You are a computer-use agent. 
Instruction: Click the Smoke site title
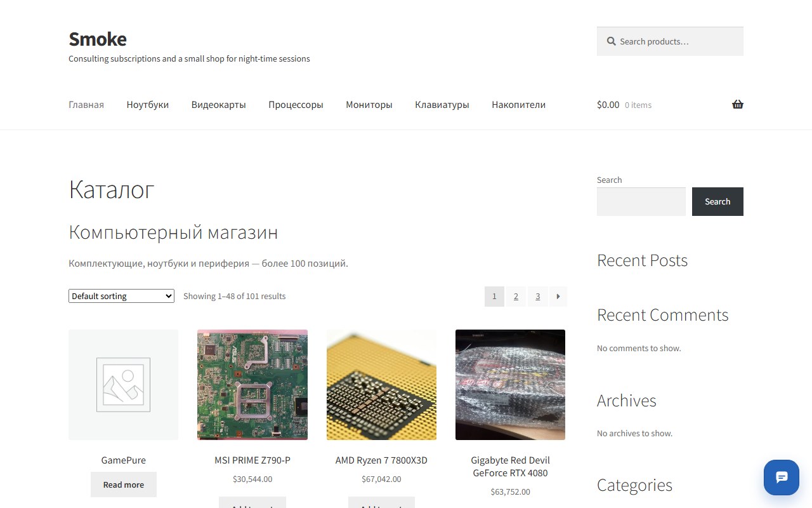coord(98,39)
